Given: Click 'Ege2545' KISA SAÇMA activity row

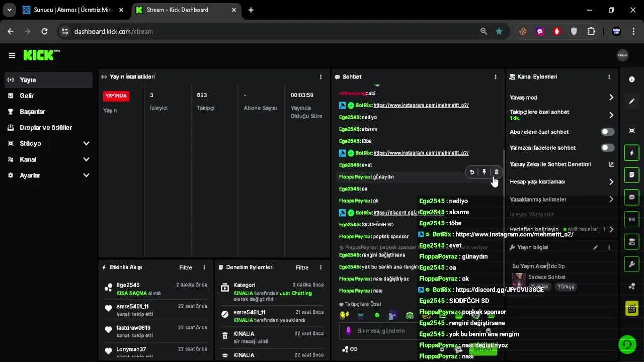Looking at the screenshot, I should 156,289.
